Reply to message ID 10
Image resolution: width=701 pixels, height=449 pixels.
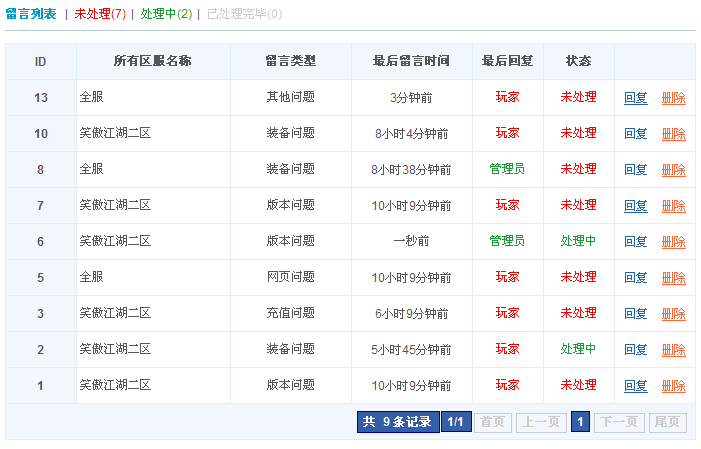pos(636,134)
